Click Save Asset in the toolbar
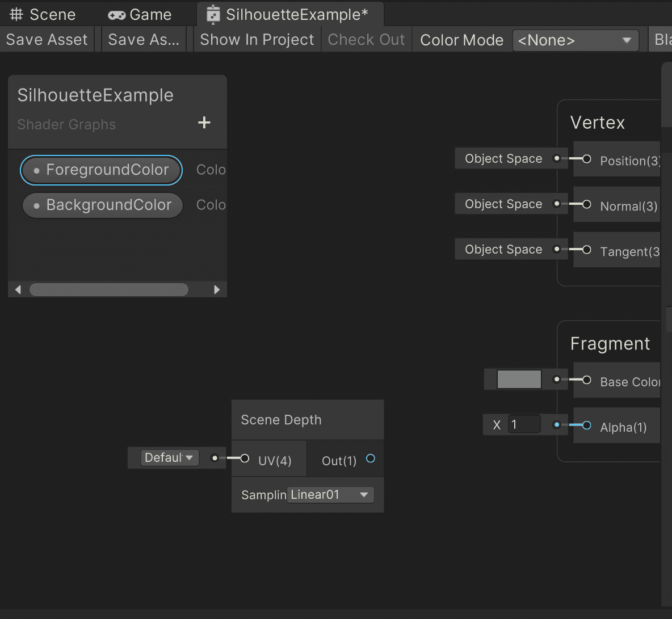672x619 pixels. [47, 39]
